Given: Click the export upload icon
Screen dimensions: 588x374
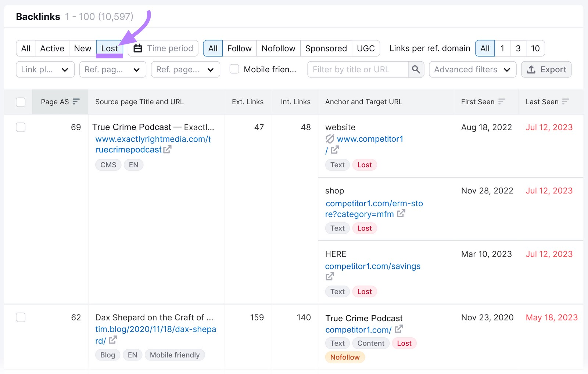Looking at the screenshot, I should [531, 69].
